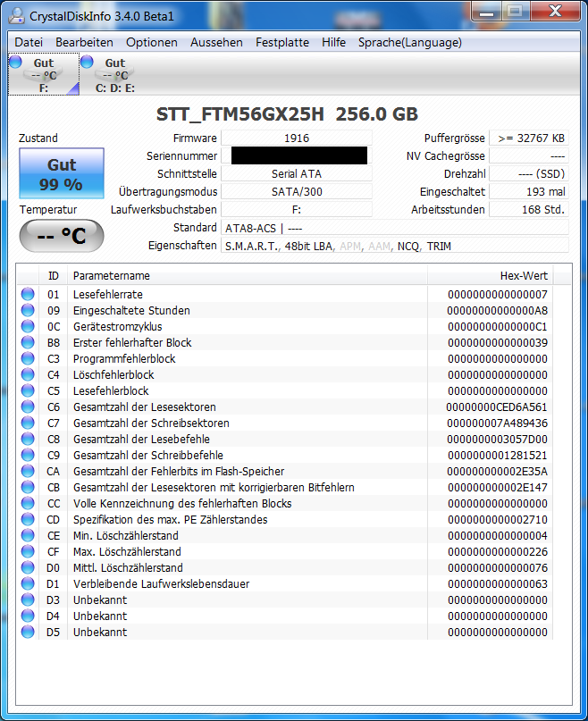
Task: Click status orb for Min. Löschzählerstand
Action: coord(28,535)
